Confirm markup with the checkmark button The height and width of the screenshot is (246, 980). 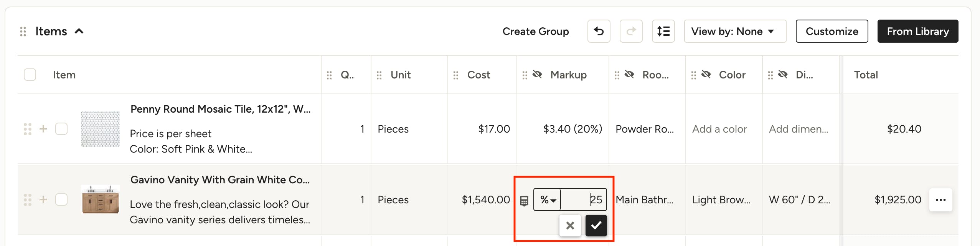click(x=596, y=226)
